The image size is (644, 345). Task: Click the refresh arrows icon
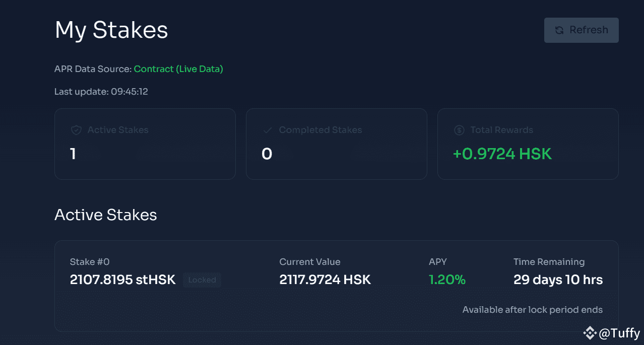[559, 30]
